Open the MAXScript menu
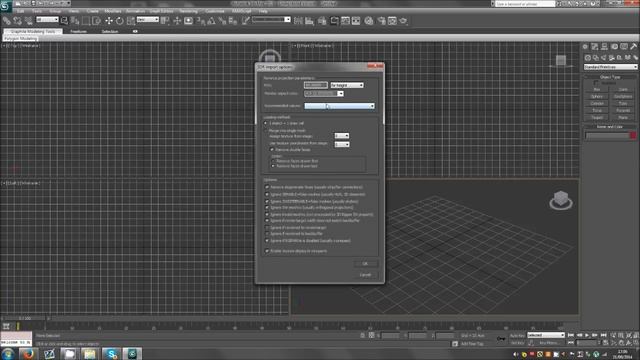The image size is (640, 360). pyautogui.click(x=242, y=11)
